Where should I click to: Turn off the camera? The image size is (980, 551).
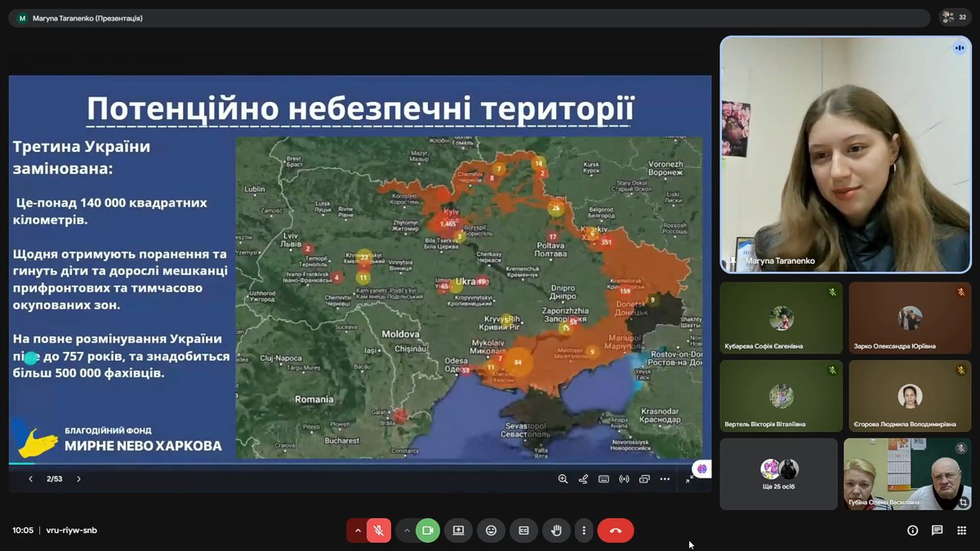[427, 531]
